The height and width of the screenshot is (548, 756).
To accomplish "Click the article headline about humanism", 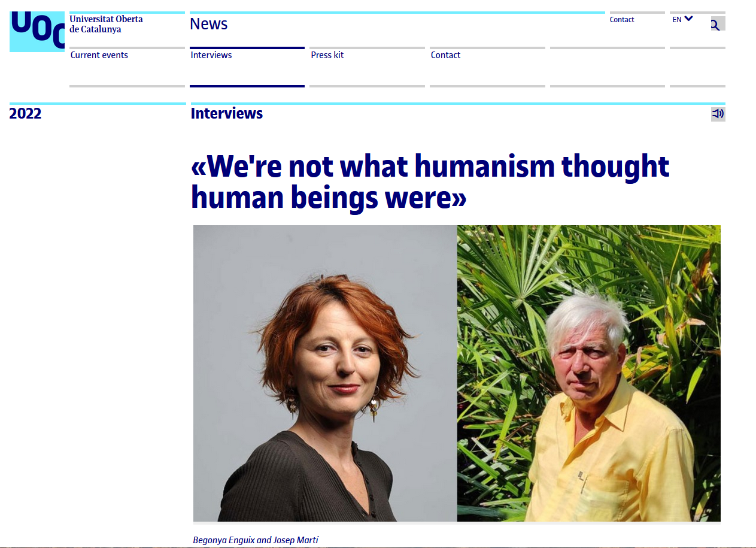I will click(x=430, y=182).
